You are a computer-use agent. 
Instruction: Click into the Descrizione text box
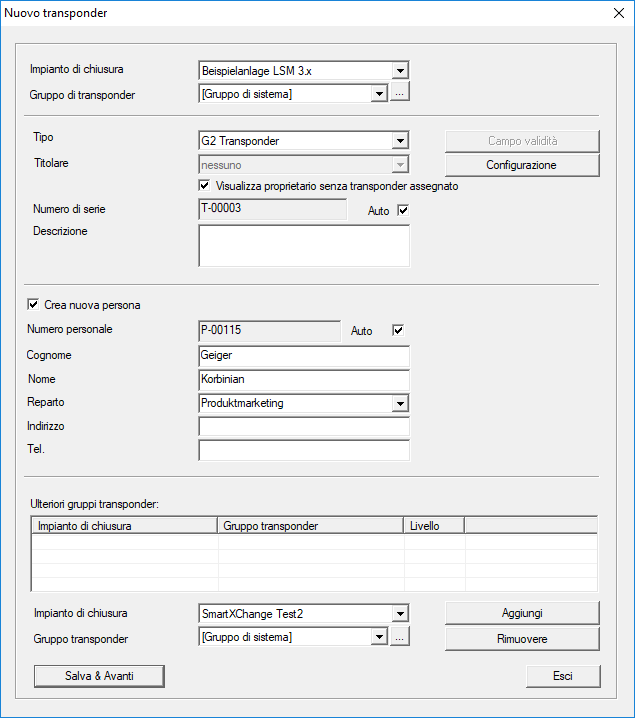click(304, 245)
